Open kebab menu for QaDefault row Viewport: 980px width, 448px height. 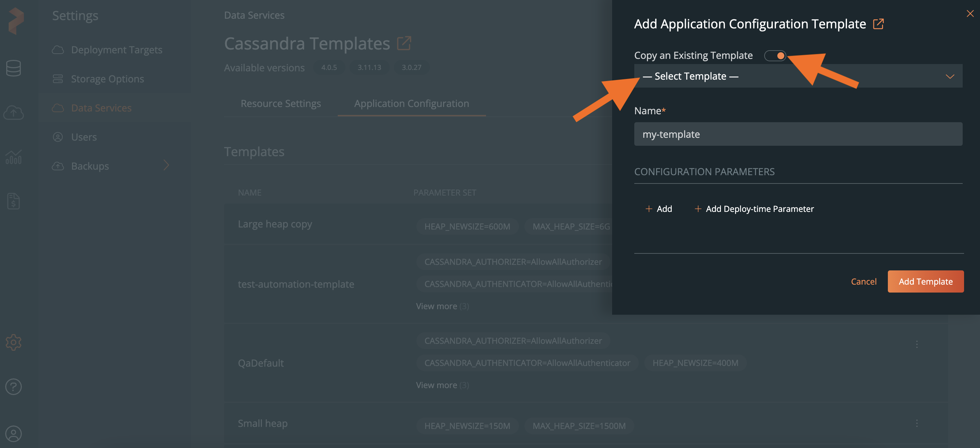(917, 344)
